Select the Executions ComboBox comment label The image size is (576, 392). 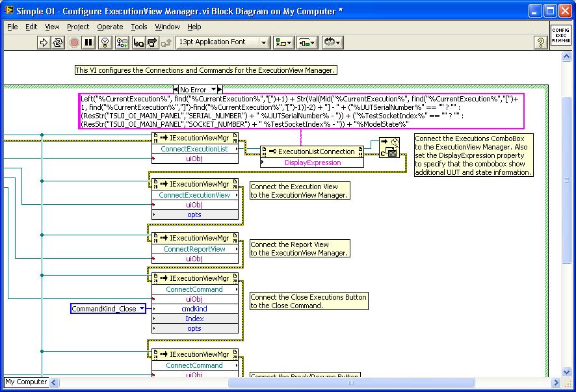473,155
